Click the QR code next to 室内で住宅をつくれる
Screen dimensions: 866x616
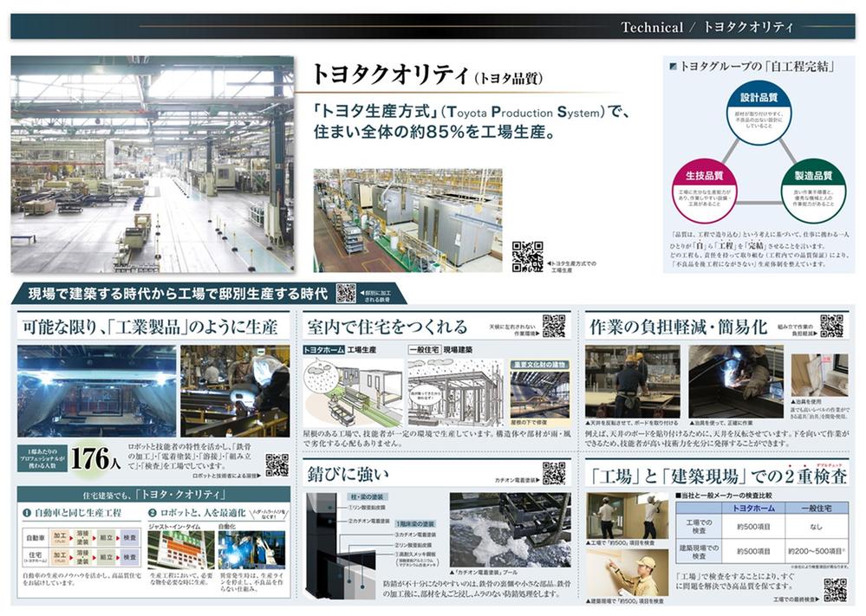(x=553, y=326)
